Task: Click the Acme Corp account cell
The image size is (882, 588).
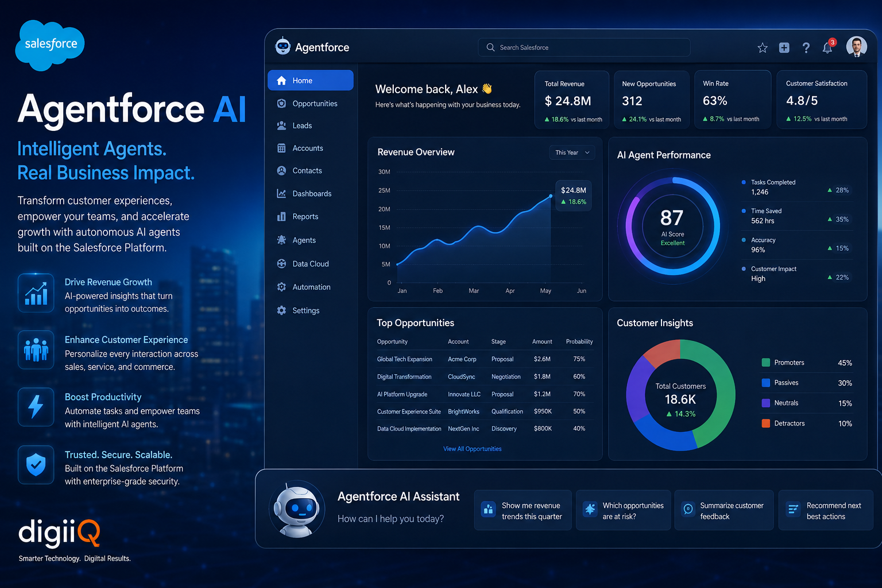Action: pos(462,359)
